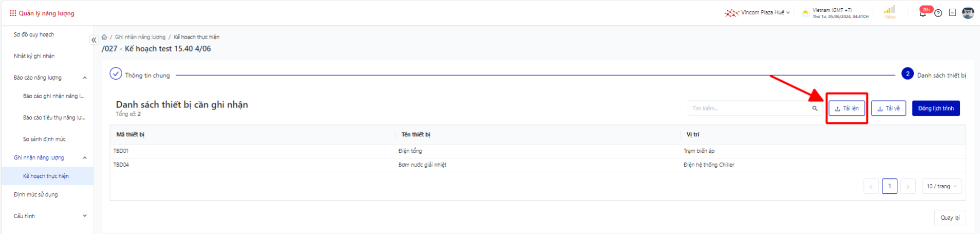Select 'Định mức sử dụng' menu item

click(x=36, y=194)
